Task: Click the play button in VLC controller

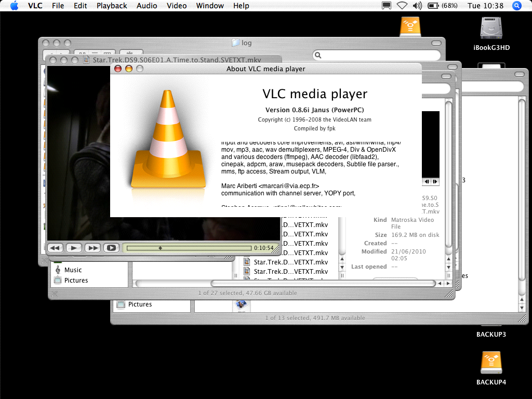Action: (x=74, y=248)
